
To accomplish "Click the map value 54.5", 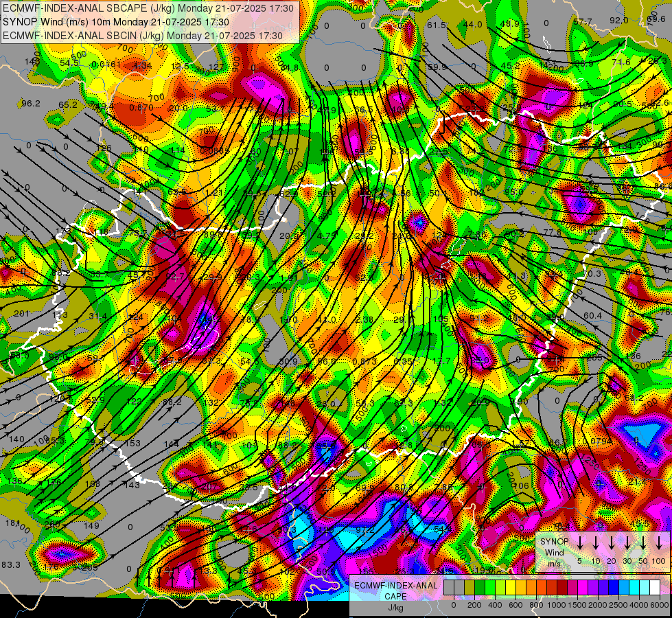I will point(69,63).
